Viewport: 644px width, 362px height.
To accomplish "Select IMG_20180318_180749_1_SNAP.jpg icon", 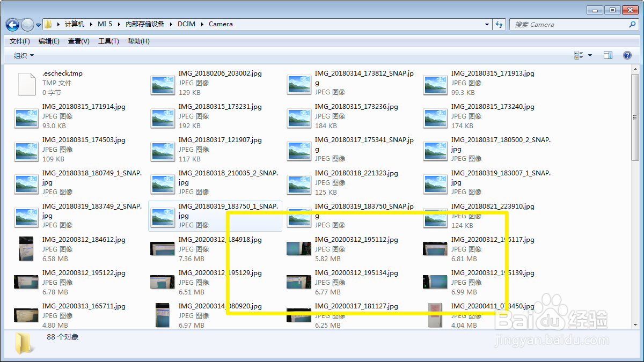I will pos(27,184).
